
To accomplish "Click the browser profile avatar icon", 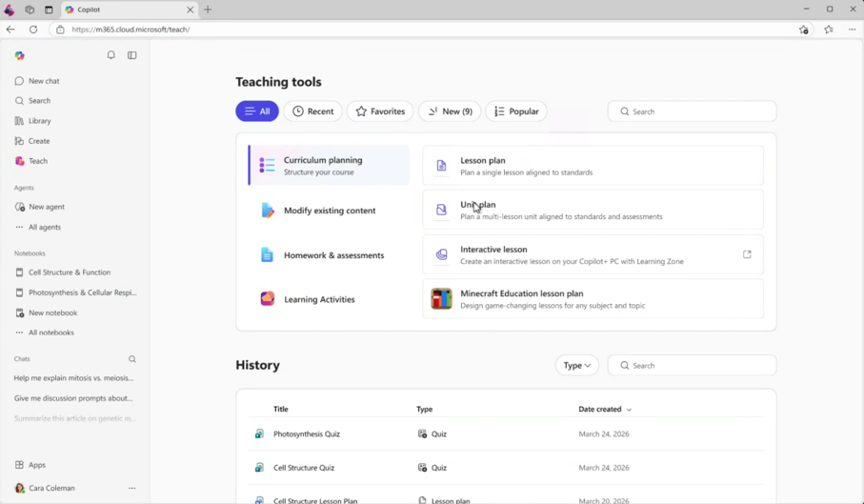I will click(10, 10).
